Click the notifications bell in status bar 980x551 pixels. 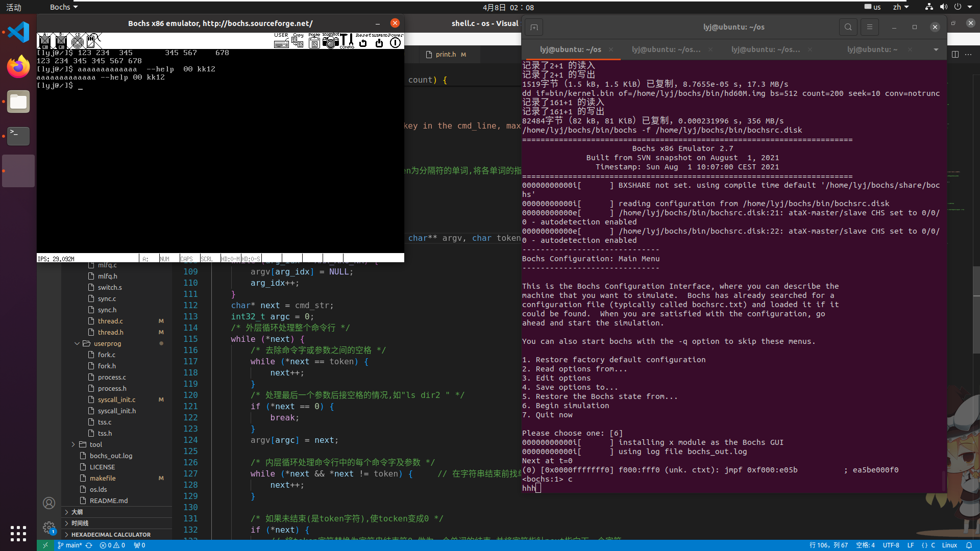[x=969, y=545]
